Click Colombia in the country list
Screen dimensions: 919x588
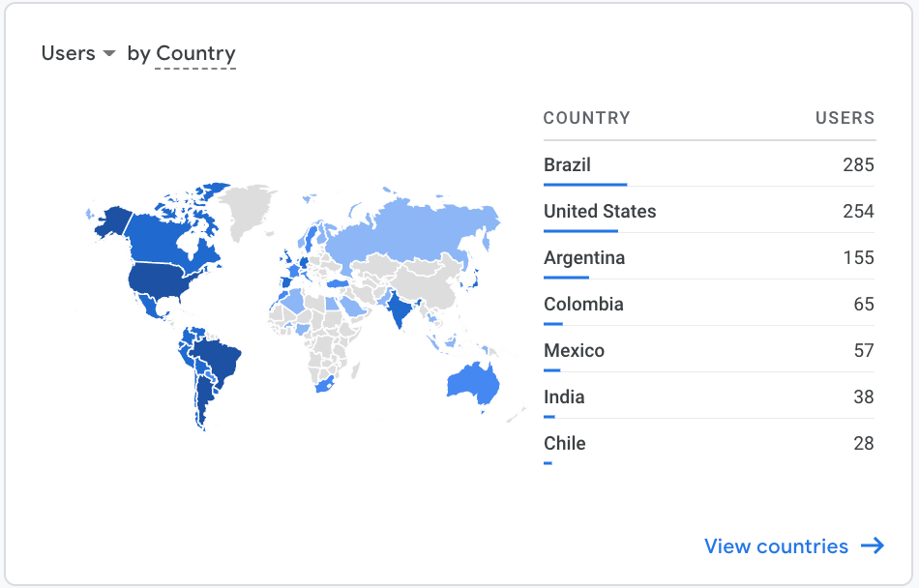[583, 305]
